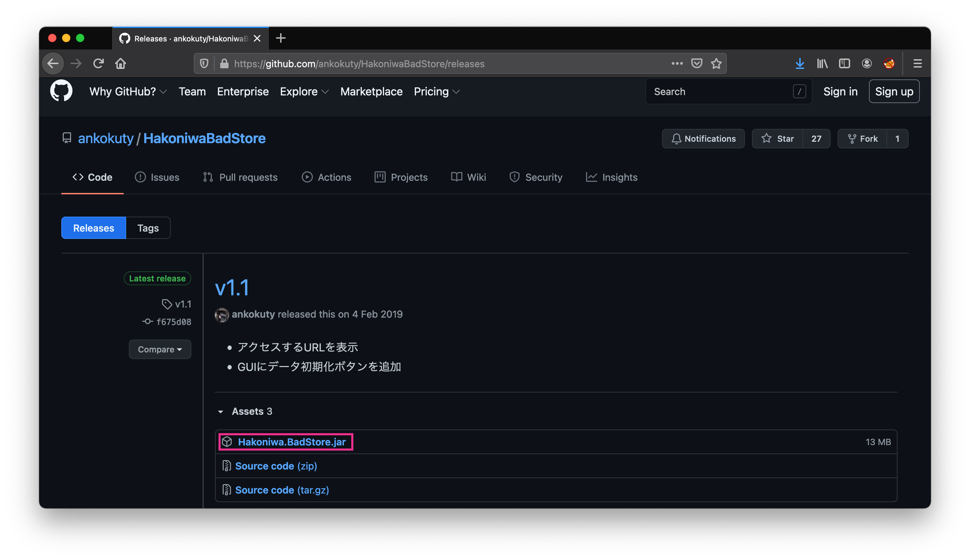Screen dimensions: 970x560
Task: Switch to the Code tab
Action: click(92, 177)
